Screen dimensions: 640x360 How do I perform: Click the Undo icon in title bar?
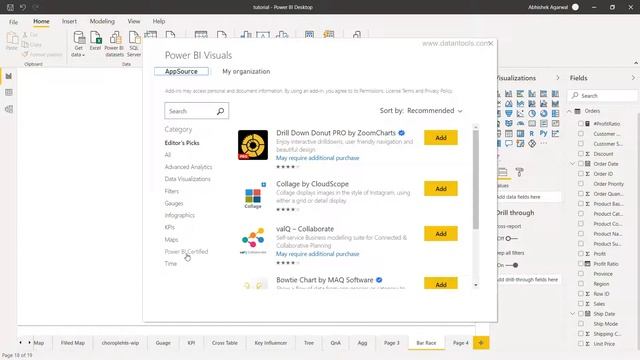click(x=23, y=7)
